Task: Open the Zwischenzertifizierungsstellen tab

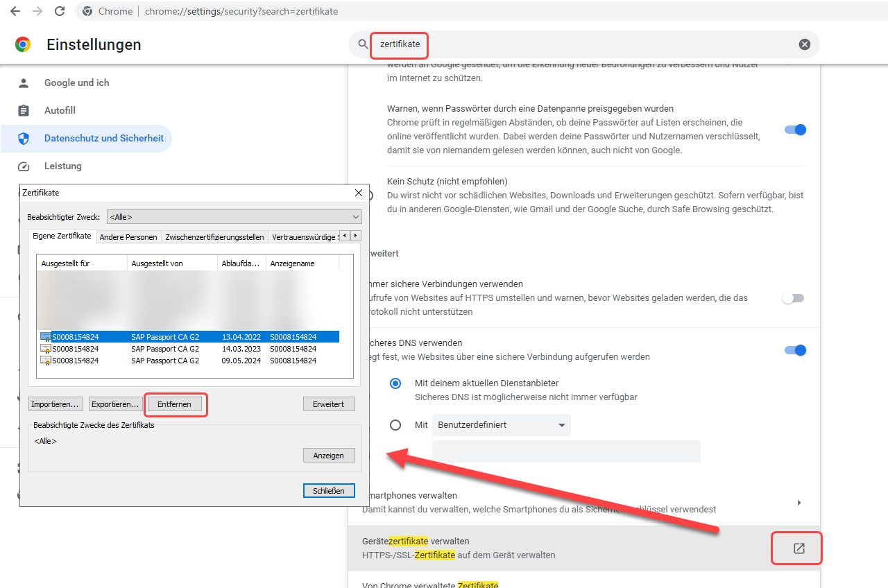Action: (214, 237)
